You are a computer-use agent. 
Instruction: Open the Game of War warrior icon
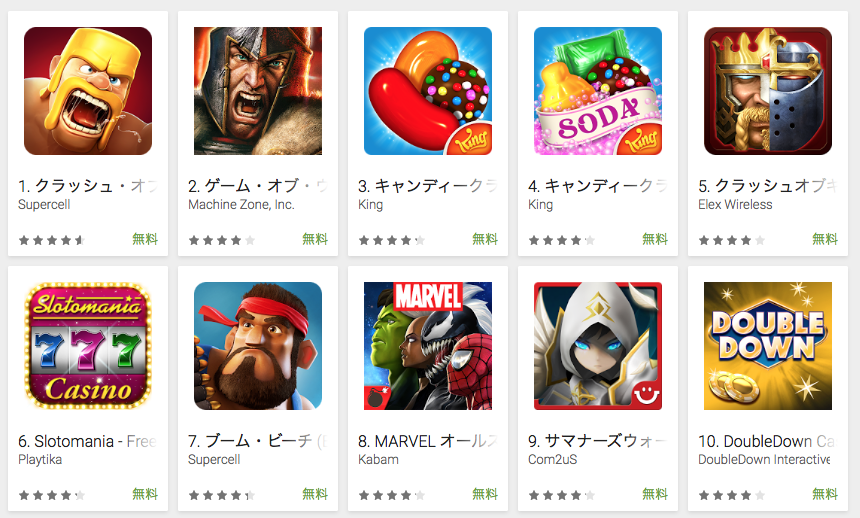point(258,91)
